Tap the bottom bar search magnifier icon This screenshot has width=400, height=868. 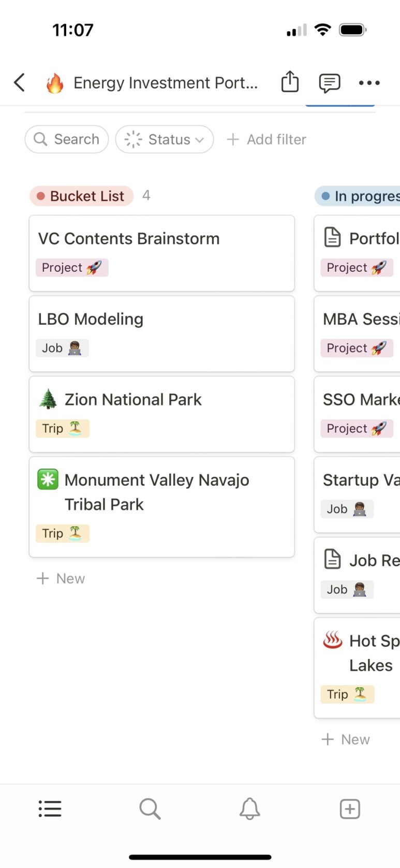click(150, 808)
